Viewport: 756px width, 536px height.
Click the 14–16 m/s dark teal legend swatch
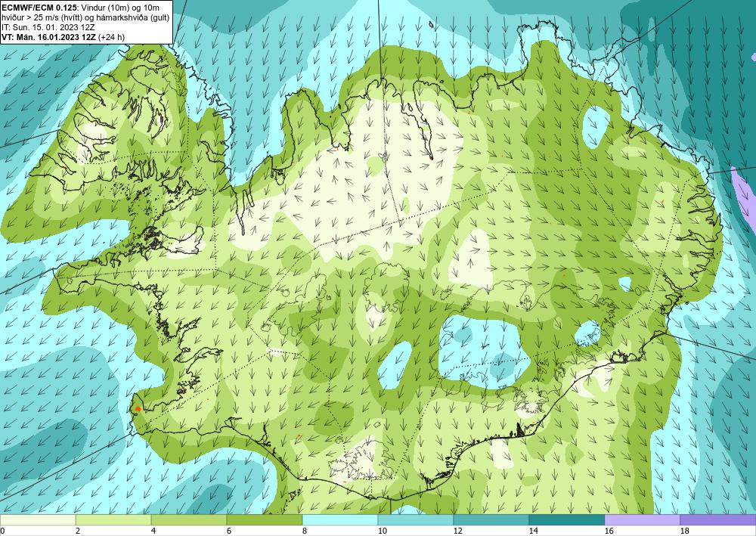(567, 520)
